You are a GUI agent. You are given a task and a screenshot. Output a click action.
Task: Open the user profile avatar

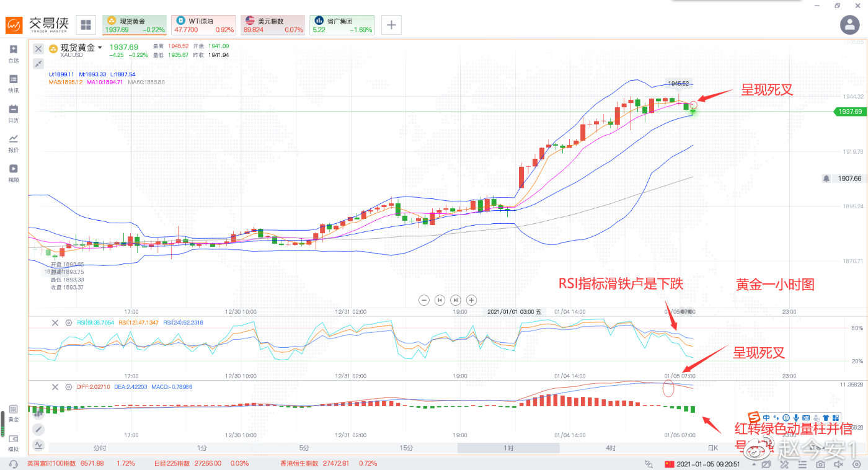pyautogui.click(x=849, y=25)
